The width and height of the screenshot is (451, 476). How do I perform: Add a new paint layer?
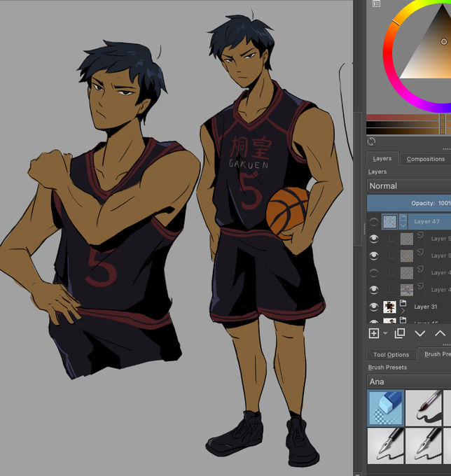(x=374, y=333)
